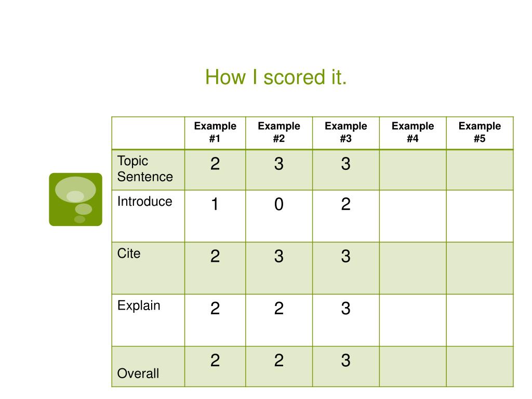This screenshot has height=399, width=532.
Task: Click the empty Introduce cell for Example #4
Action: tap(413, 216)
